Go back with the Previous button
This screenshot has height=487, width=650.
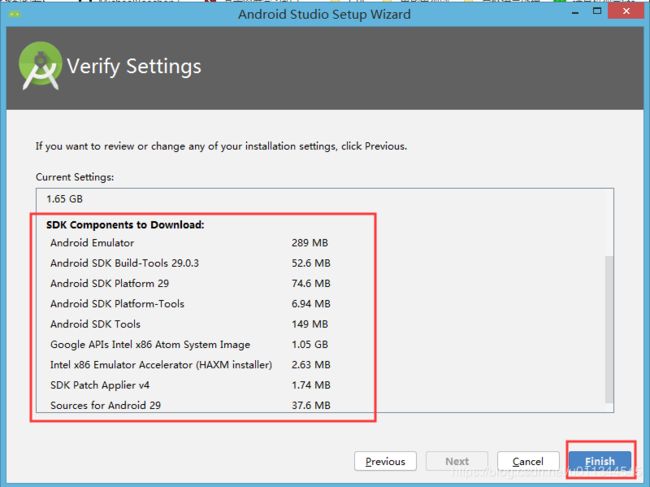tap(385, 461)
